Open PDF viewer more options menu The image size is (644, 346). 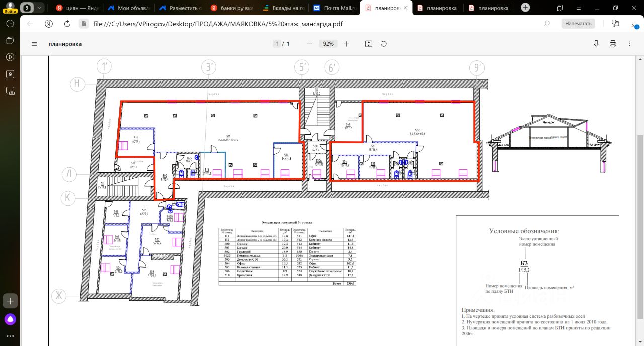pyautogui.click(x=629, y=44)
